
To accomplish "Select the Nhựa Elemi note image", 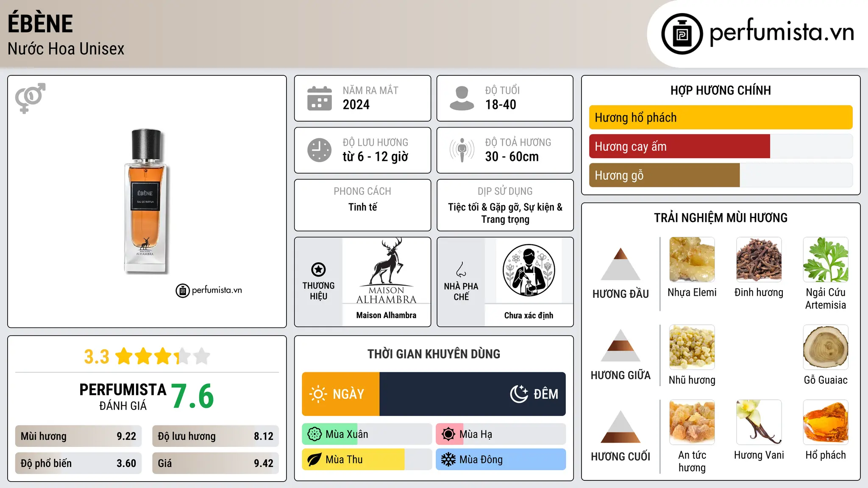I will (692, 260).
